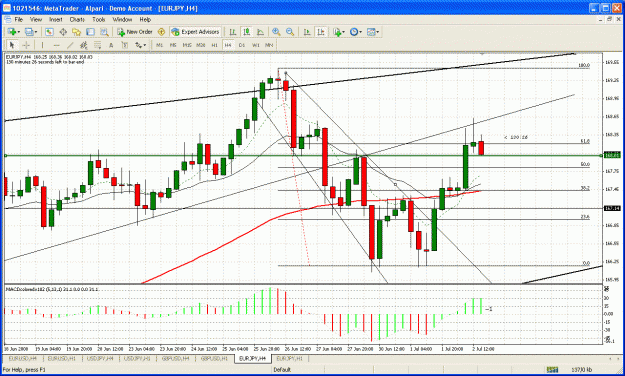Viewport: 625px width, 376px height.
Task: Switch to M15 timeframe
Action: (x=187, y=45)
